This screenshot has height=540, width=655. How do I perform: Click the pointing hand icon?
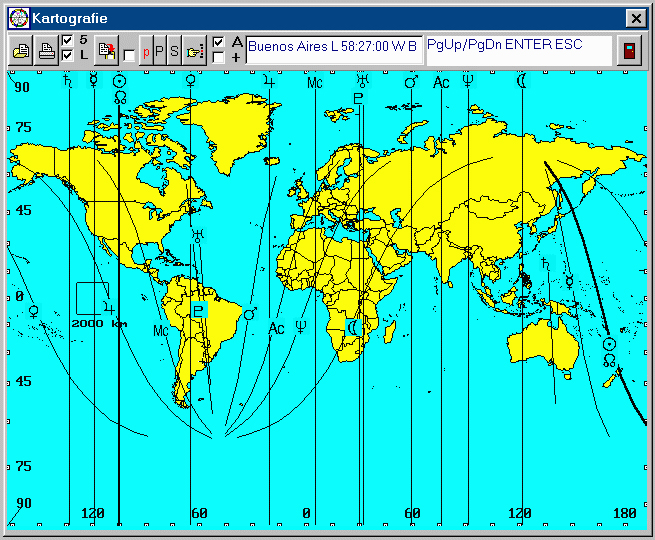pos(195,52)
